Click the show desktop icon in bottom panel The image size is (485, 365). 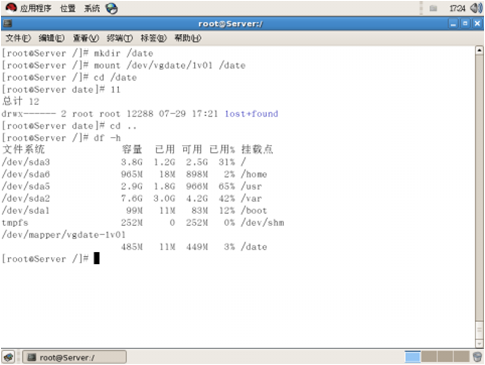(x=9, y=357)
